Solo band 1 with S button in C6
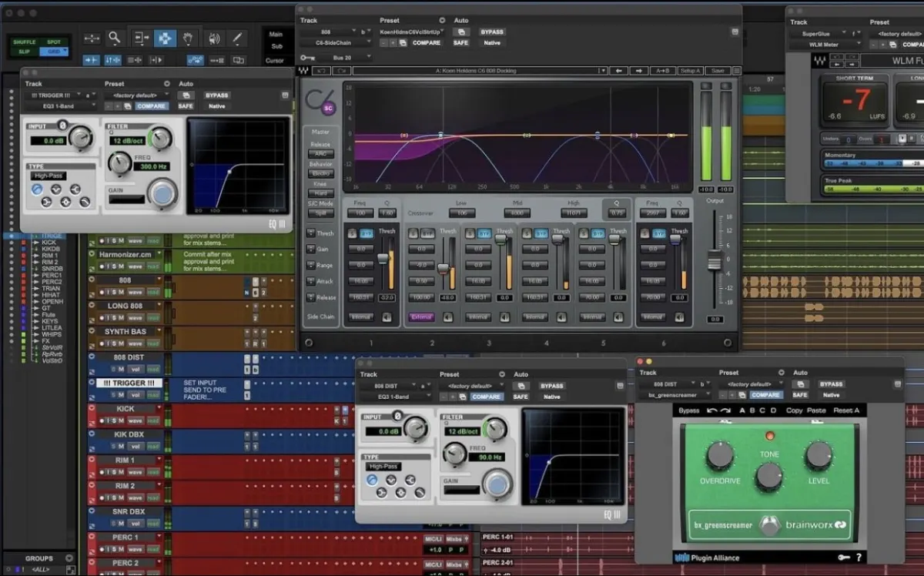 [x=352, y=233]
